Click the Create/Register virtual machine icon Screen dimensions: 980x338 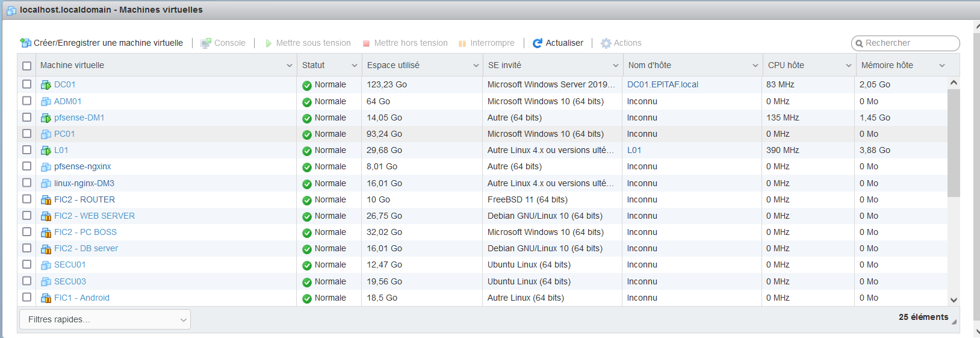pyautogui.click(x=25, y=43)
